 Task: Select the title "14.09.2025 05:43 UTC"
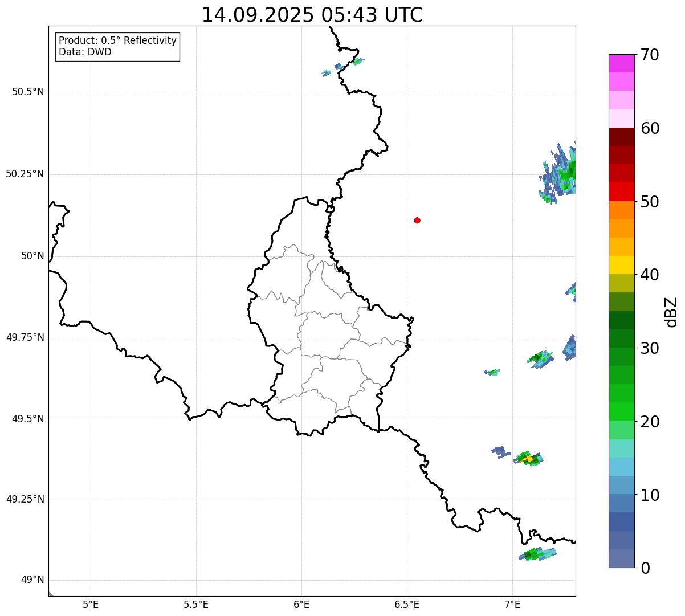312,15
